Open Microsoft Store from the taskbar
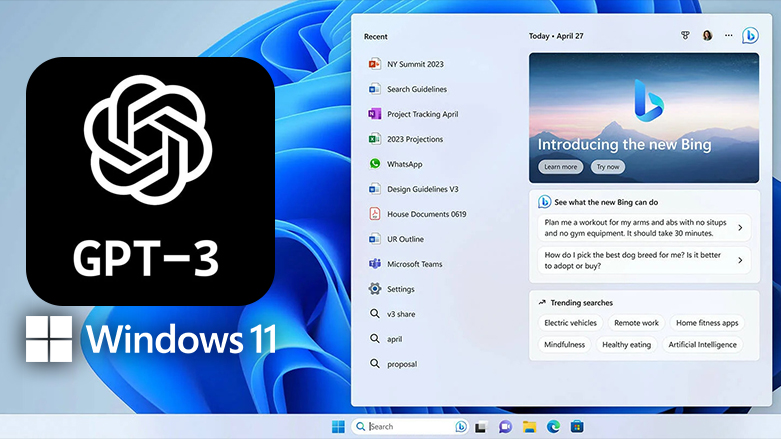 pyautogui.click(x=577, y=427)
